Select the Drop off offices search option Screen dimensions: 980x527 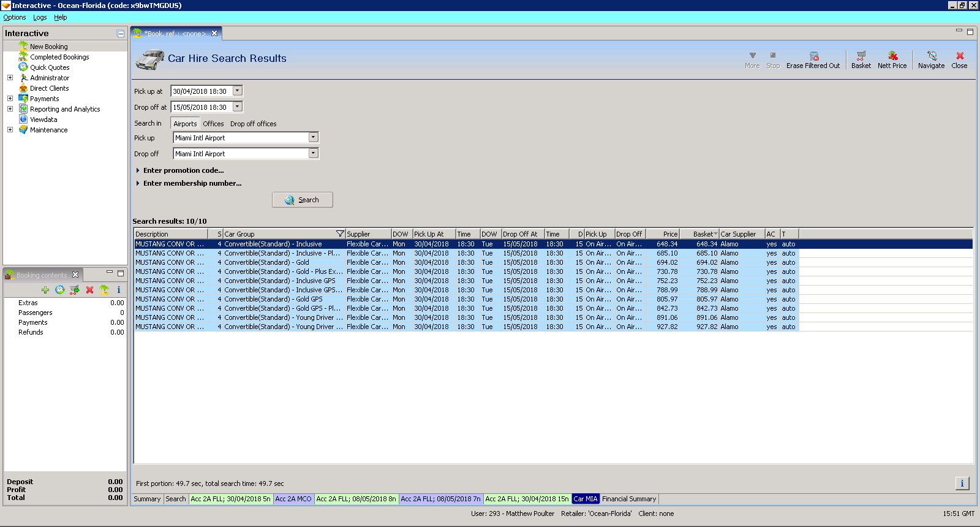point(253,124)
